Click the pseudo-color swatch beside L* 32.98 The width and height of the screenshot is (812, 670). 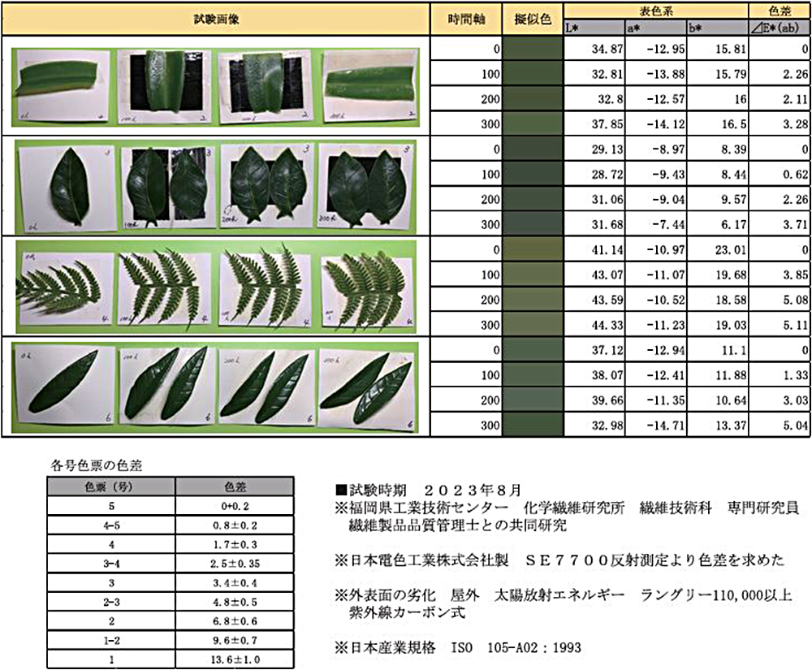[533, 423]
